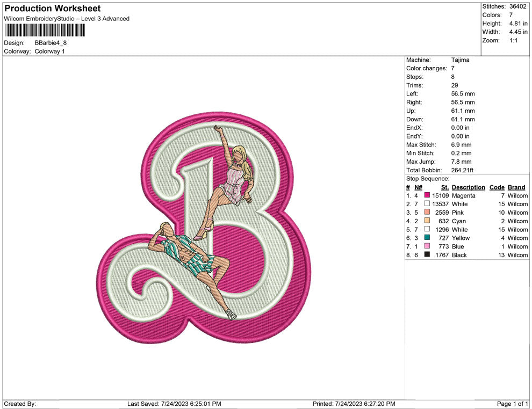Click the Description column header

468,187
